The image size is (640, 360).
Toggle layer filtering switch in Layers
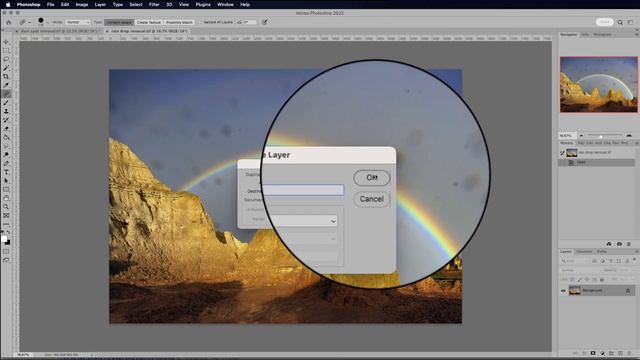point(634,260)
